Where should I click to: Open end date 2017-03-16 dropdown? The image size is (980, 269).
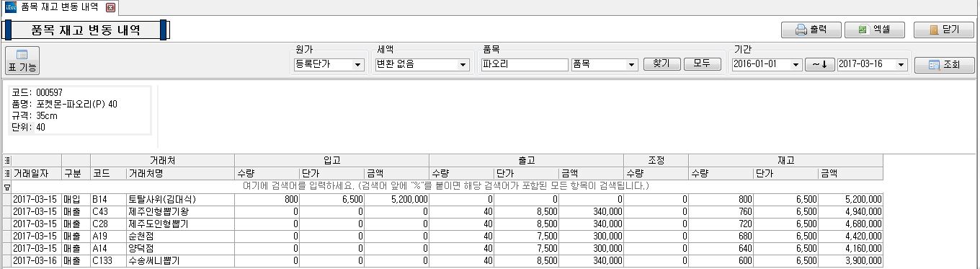coord(901,65)
